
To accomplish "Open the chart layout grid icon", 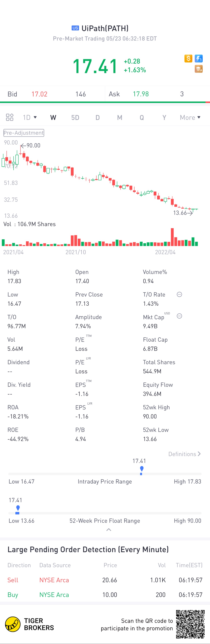I will pyautogui.click(x=10, y=117).
